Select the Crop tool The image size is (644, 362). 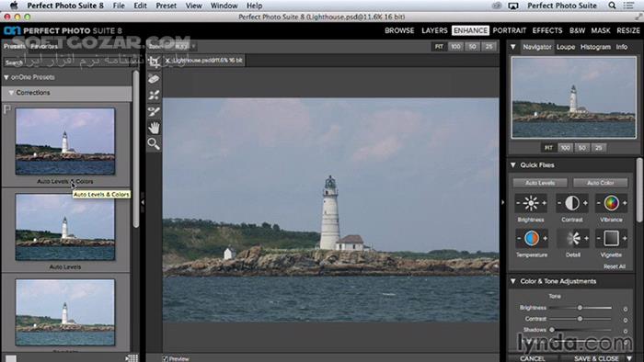tap(154, 62)
